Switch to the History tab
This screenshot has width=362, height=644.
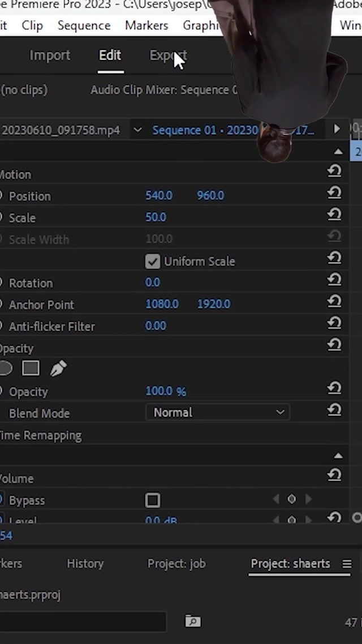point(85,564)
